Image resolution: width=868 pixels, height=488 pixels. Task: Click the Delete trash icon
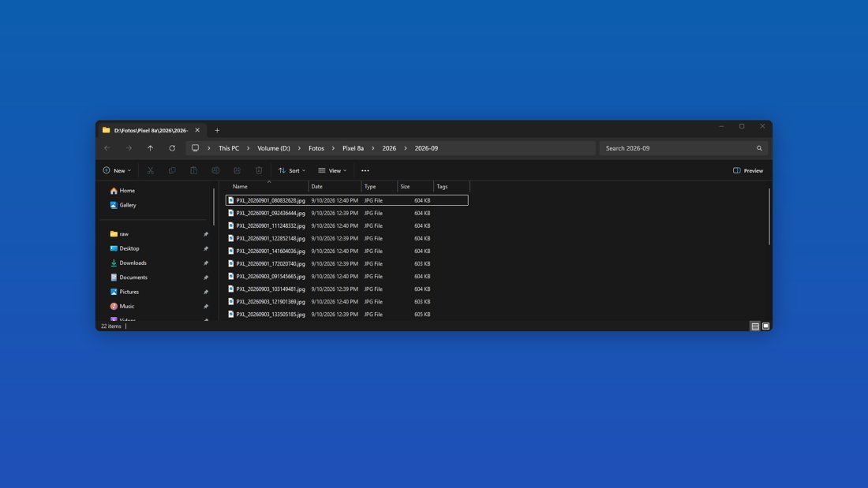pyautogui.click(x=259, y=170)
